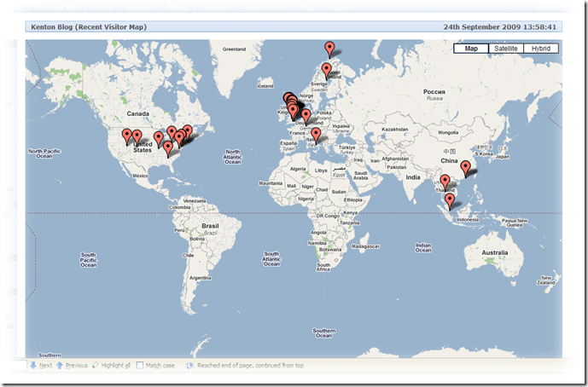
Task: Click the "Kenton Blog (Recent Visitor Map)" title
Action: tap(89, 27)
